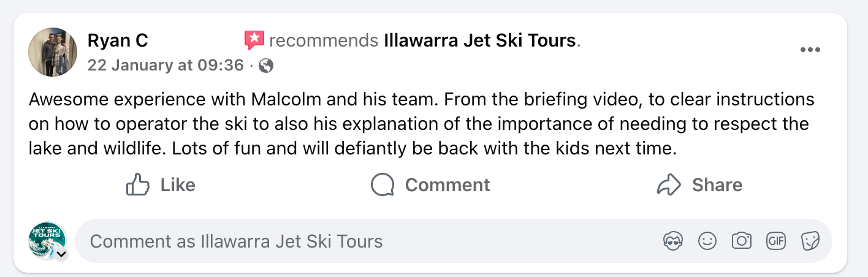Click the review text mentioning Malcolm

pos(421,124)
